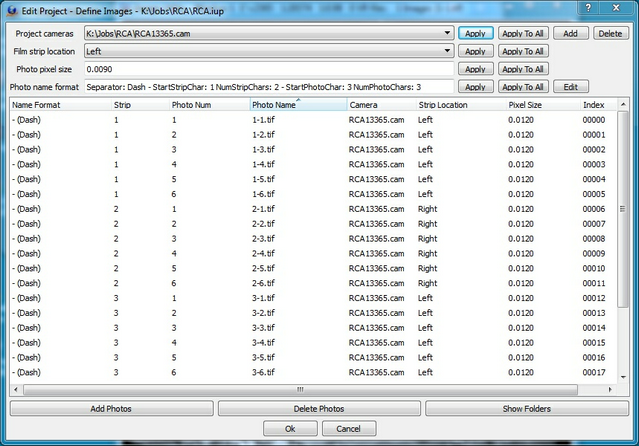Click the application icon in title bar
Viewport: 639px width, 446px height.
tap(12, 11)
